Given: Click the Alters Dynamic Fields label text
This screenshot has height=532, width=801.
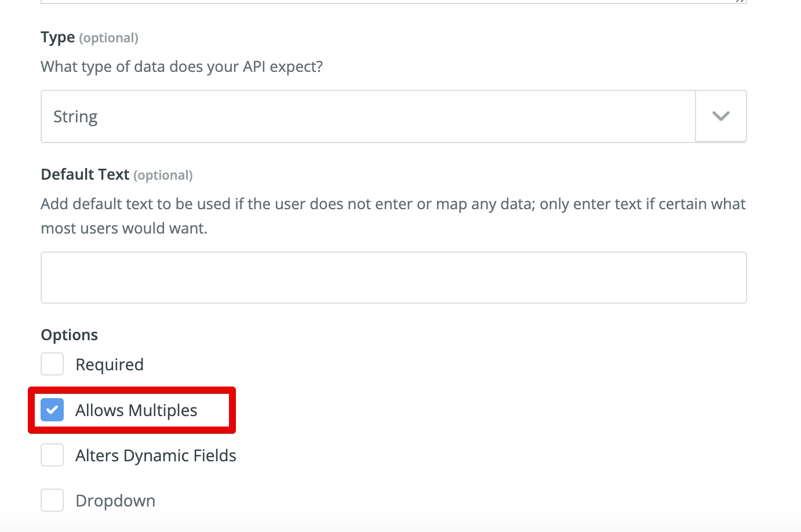Looking at the screenshot, I should click(x=156, y=456).
